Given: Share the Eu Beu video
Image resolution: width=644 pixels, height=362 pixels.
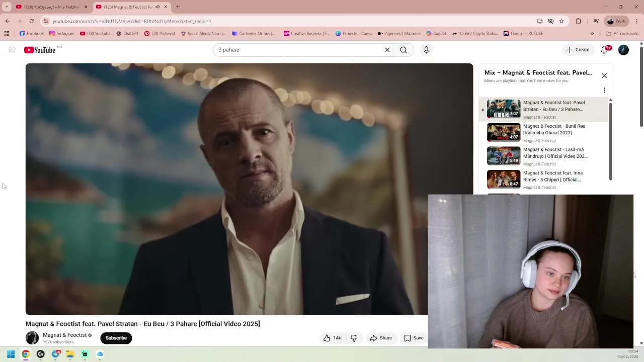Looking at the screenshot, I should (381, 338).
